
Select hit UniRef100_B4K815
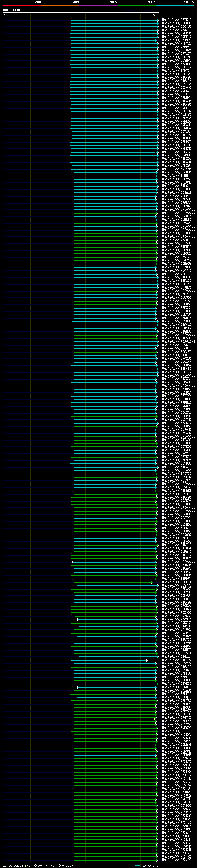coord(176,467)
